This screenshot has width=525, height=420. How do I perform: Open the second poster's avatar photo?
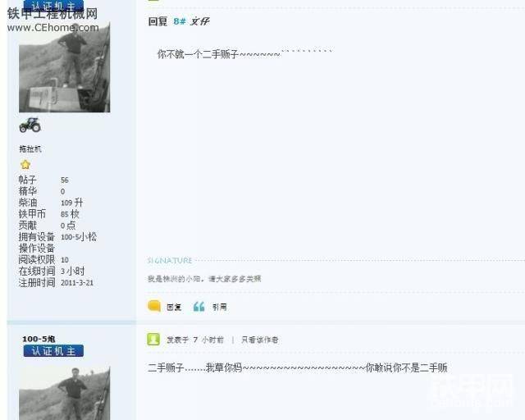pos(64,393)
